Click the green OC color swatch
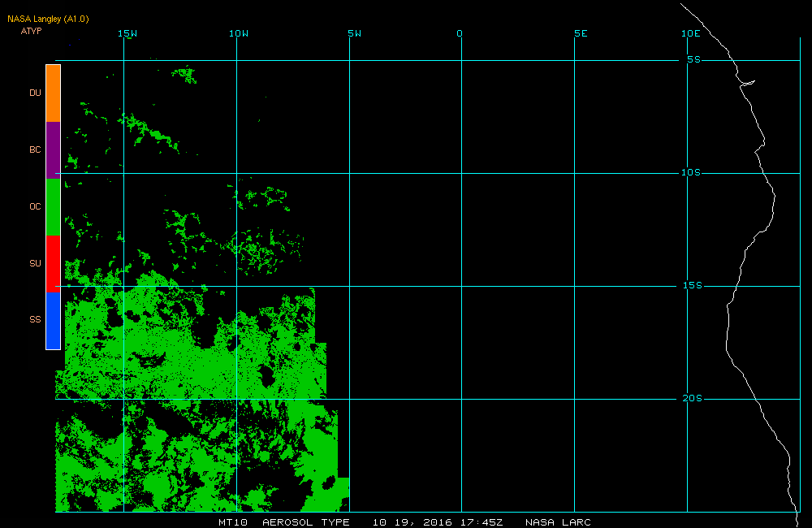This screenshot has height=528, width=812. click(x=54, y=207)
